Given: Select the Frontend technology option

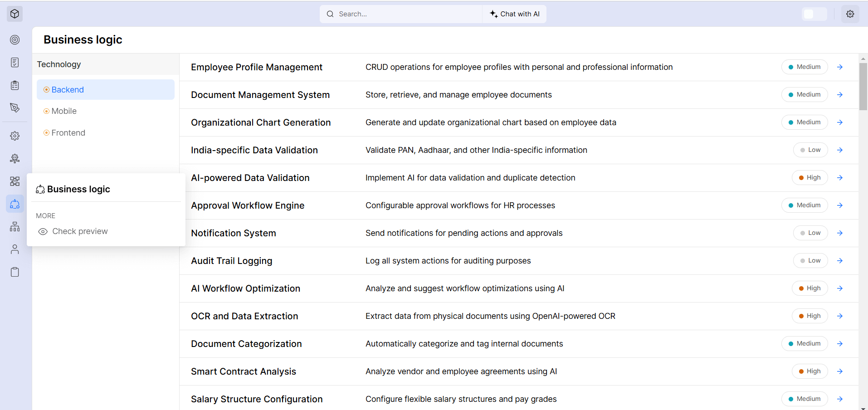Looking at the screenshot, I should pos(68,133).
